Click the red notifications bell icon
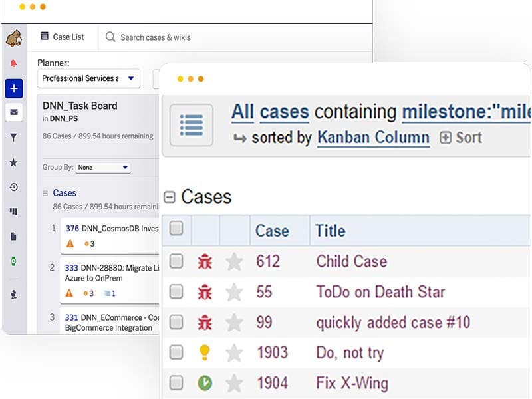The image size is (532, 399). pyautogui.click(x=13, y=63)
